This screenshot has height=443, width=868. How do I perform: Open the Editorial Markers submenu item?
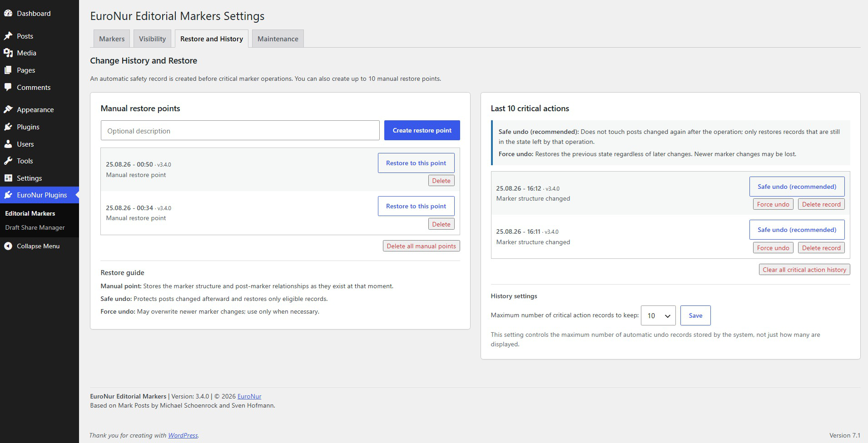[30, 213]
